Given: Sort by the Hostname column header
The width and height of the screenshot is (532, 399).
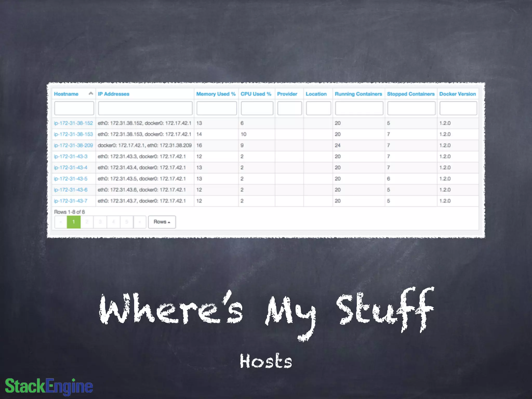Looking at the screenshot, I should (x=66, y=94).
